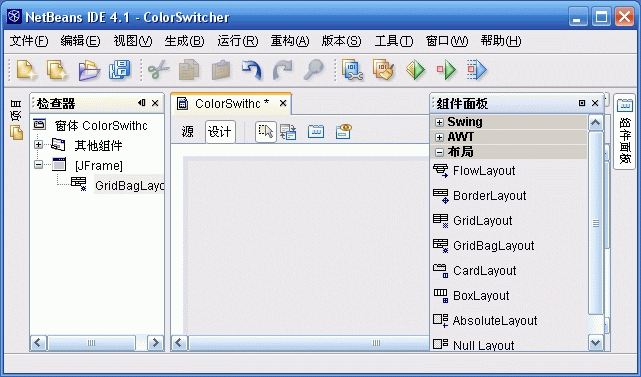Click the Paste clipboard icon
The image size is (641, 377).
221,70
